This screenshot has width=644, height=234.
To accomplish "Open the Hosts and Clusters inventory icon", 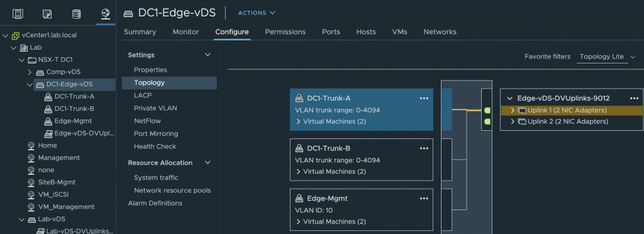I will (17, 14).
